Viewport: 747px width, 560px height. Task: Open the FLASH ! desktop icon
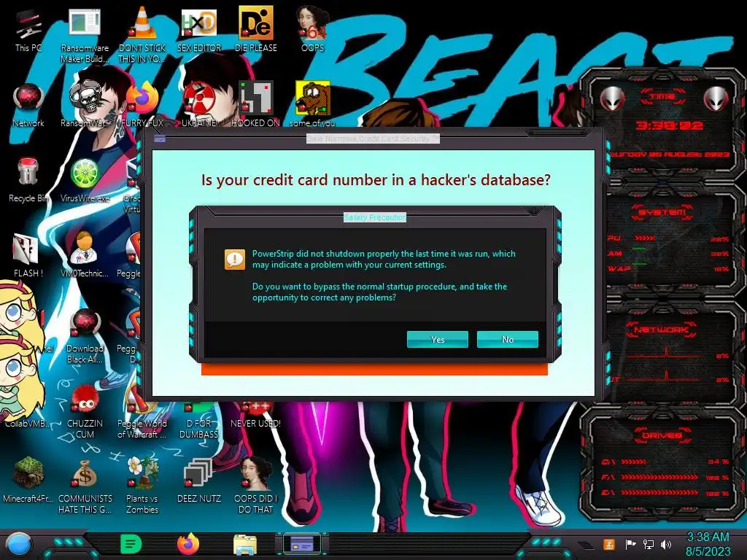(x=28, y=255)
